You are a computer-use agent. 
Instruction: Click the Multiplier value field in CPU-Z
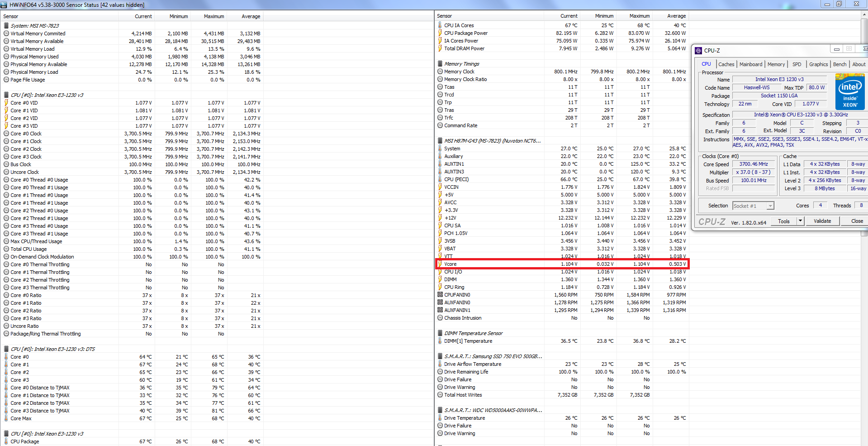(x=754, y=173)
